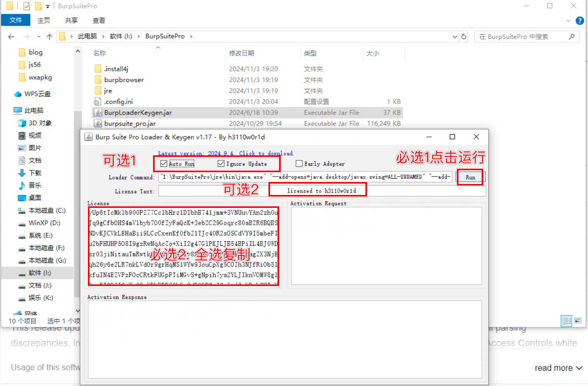Click the refresh icon beside address bar
The width and height of the screenshot is (588, 386).
pyautogui.click(x=464, y=36)
